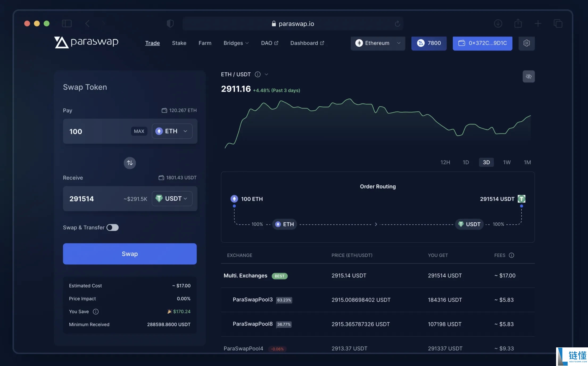Toggle the Swap & Transfer switch
This screenshot has height=366, width=588.
tap(113, 227)
